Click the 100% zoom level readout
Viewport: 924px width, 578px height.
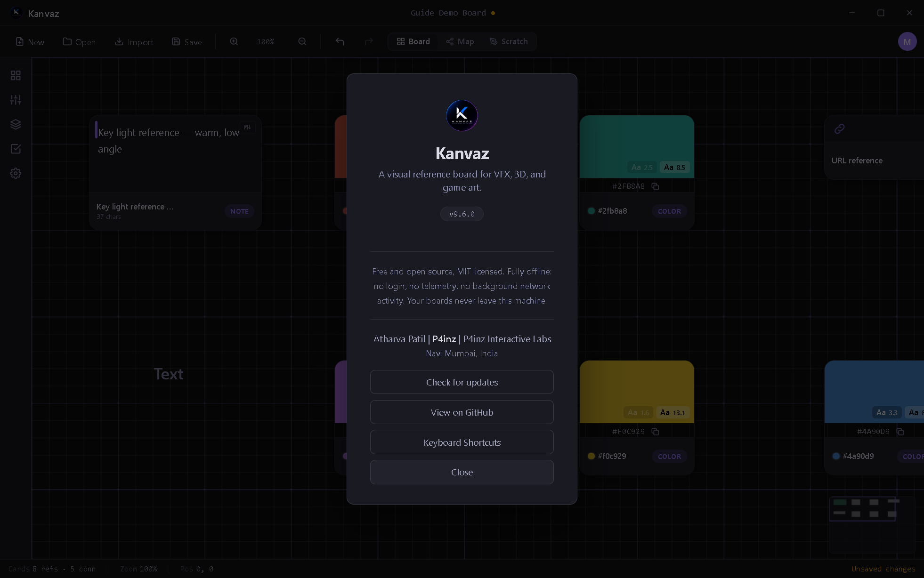click(x=266, y=42)
